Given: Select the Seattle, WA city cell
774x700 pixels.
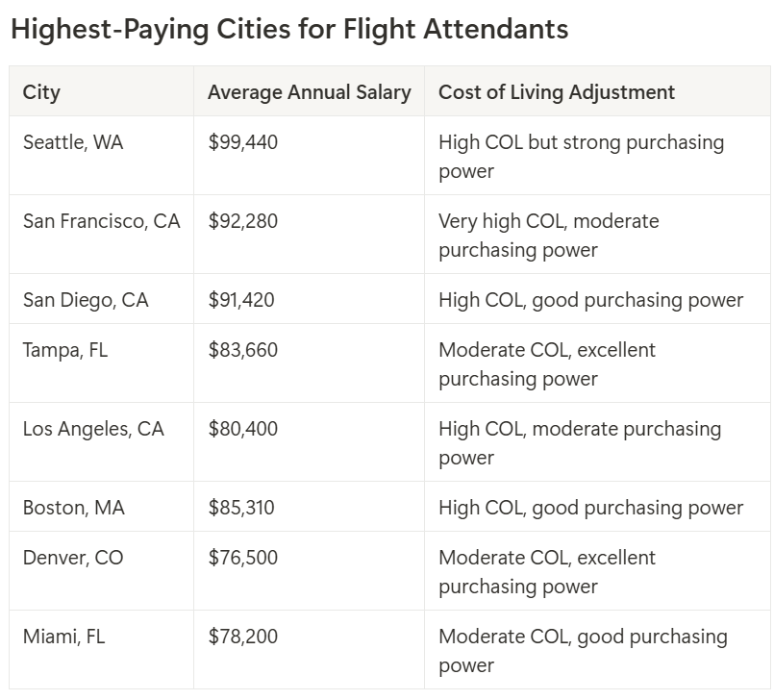Looking at the screenshot, I should (73, 142).
